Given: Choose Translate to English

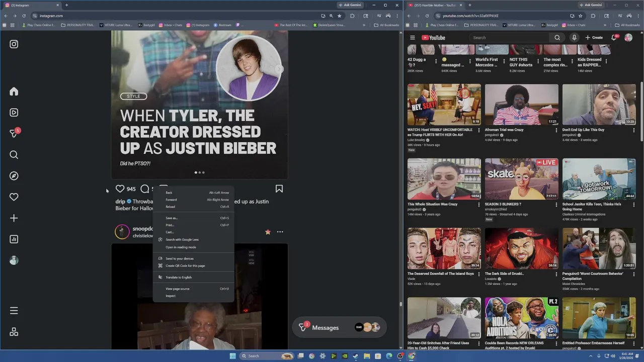Looking at the screenshot, I should [194, 277].
